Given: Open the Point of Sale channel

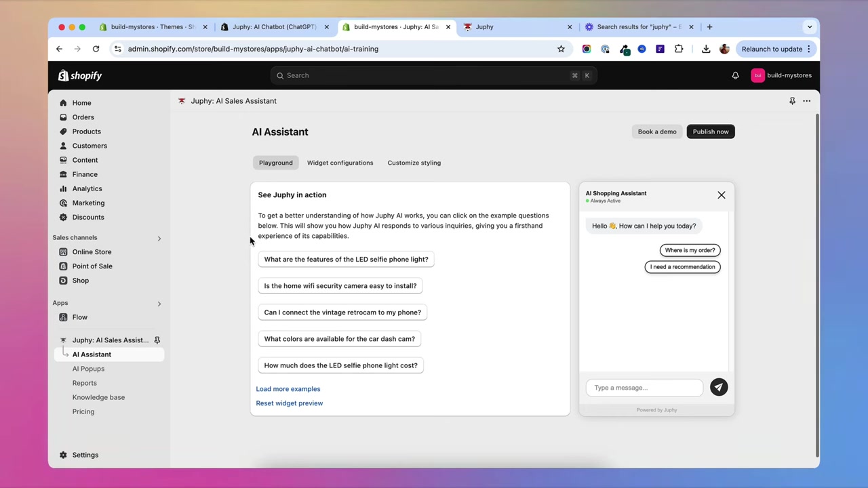Looking at the screenshot, I should click(92, 266).
